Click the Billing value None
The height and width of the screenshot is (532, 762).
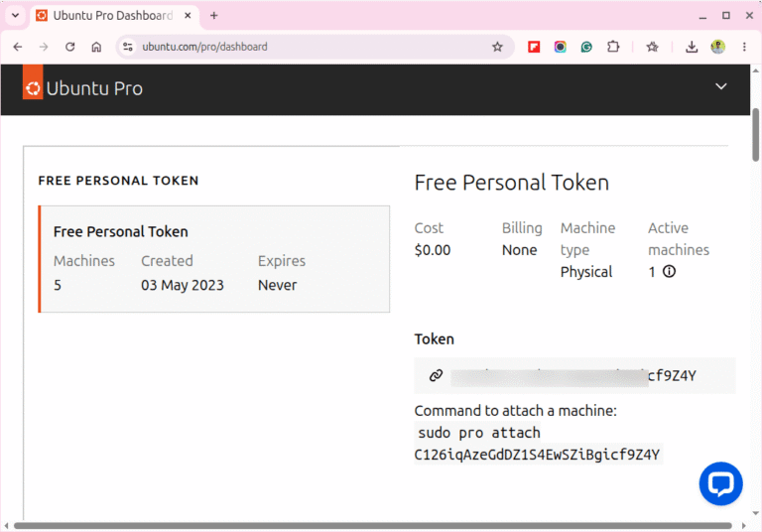tap(520, 250)
